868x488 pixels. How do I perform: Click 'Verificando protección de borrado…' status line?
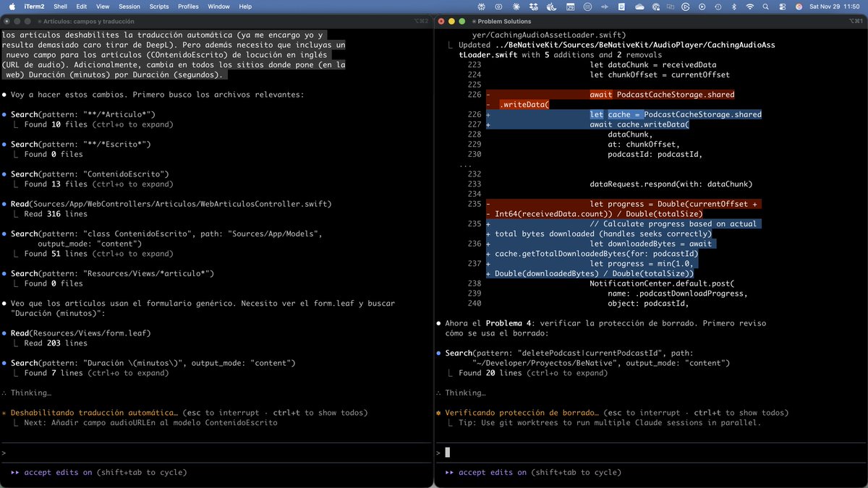pyautogui.click(x=523, y=413)
